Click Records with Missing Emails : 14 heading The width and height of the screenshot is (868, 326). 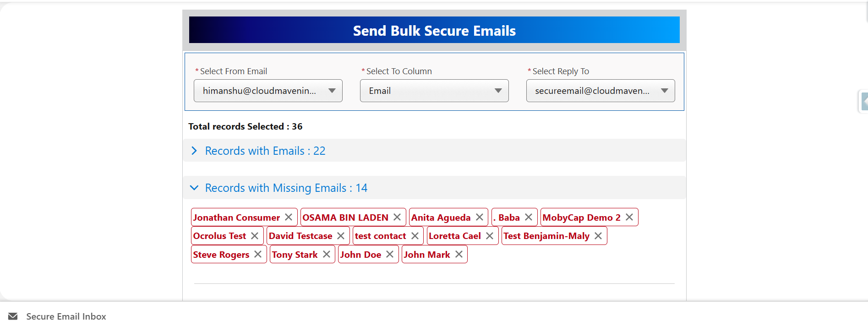pos(286,188)
